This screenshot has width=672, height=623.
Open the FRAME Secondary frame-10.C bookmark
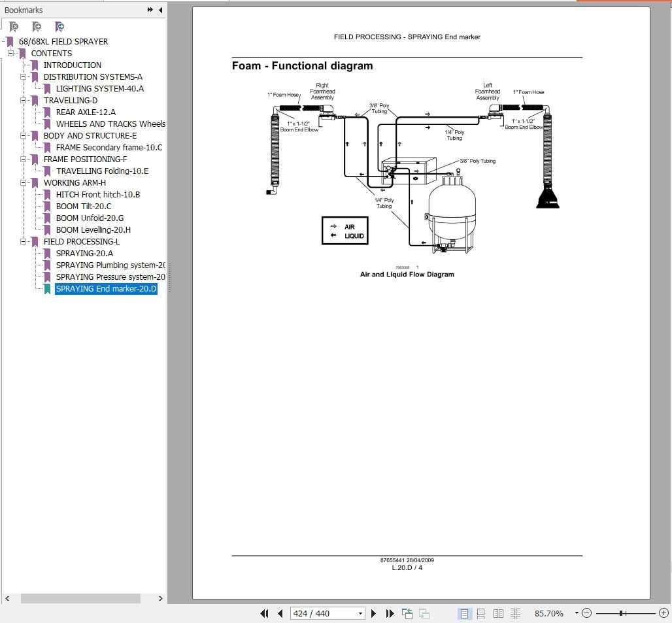pyautogui.click(x=109, y=147)
